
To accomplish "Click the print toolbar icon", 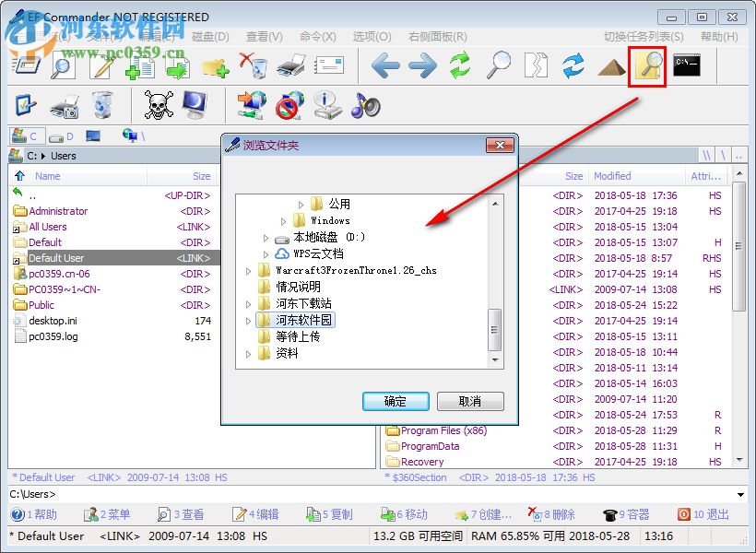I will point(289,65).
